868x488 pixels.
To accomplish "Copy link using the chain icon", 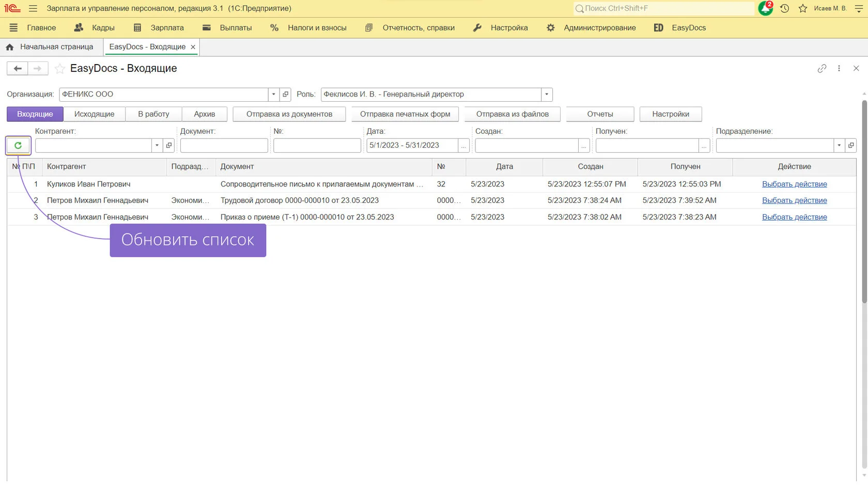I will tap(822, 68).
